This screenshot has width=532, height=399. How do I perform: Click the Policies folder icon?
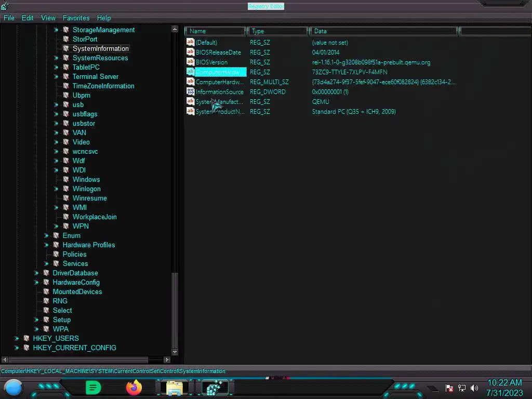[56, 254]
